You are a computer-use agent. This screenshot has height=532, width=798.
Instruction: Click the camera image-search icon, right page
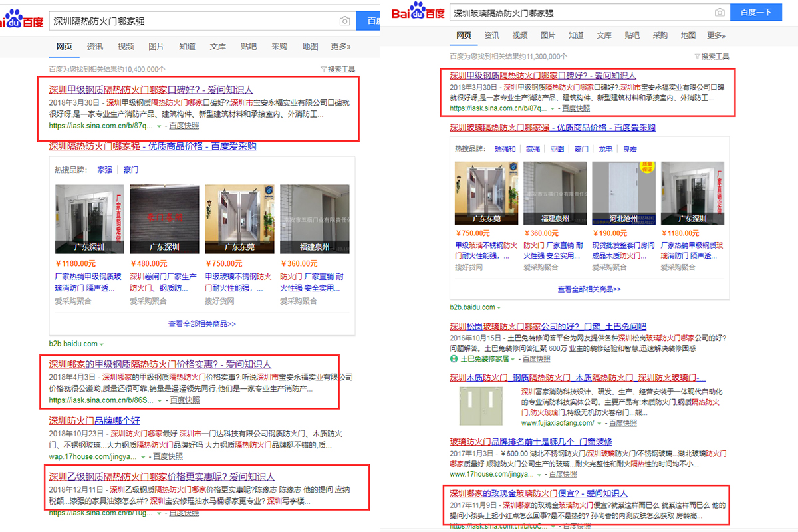click(x=720, y=13)
